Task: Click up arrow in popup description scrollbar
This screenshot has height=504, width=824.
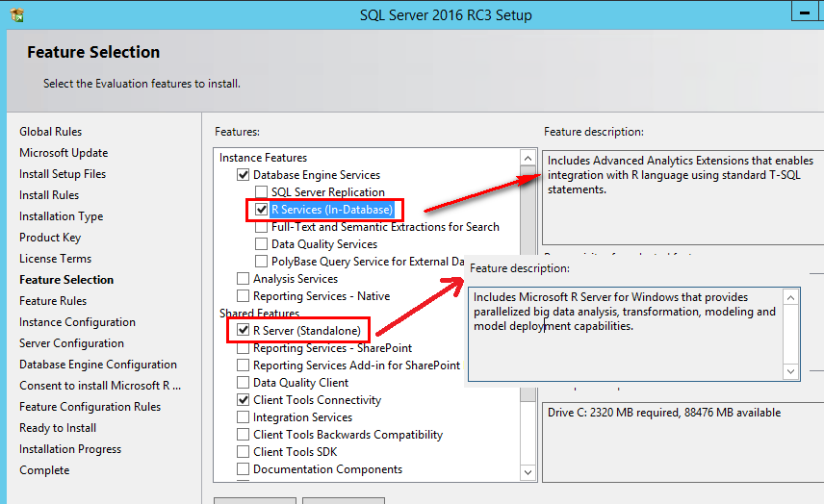Action: point(791,297)
